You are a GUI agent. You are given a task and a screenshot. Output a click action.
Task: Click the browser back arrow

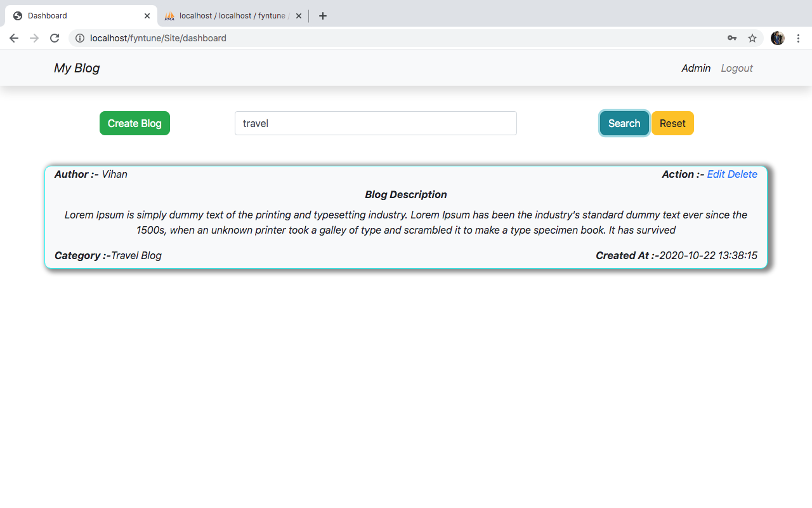[x=14, y=38]
